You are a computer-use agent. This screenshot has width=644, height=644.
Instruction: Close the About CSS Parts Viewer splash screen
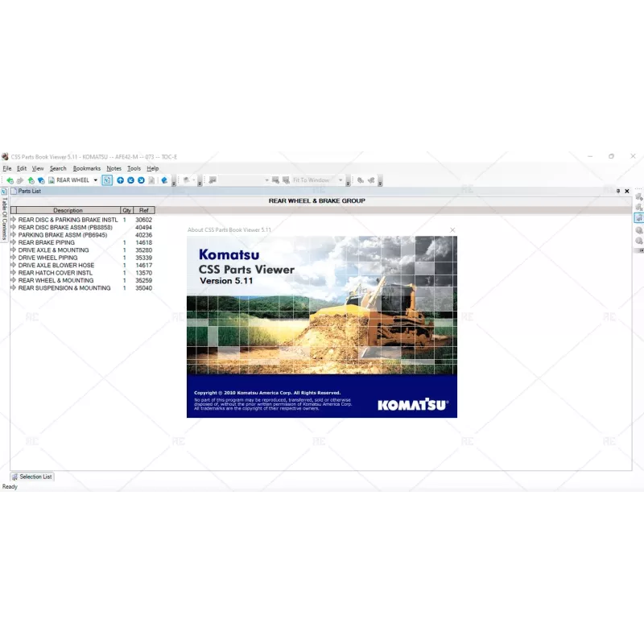[x=452, y=229]
